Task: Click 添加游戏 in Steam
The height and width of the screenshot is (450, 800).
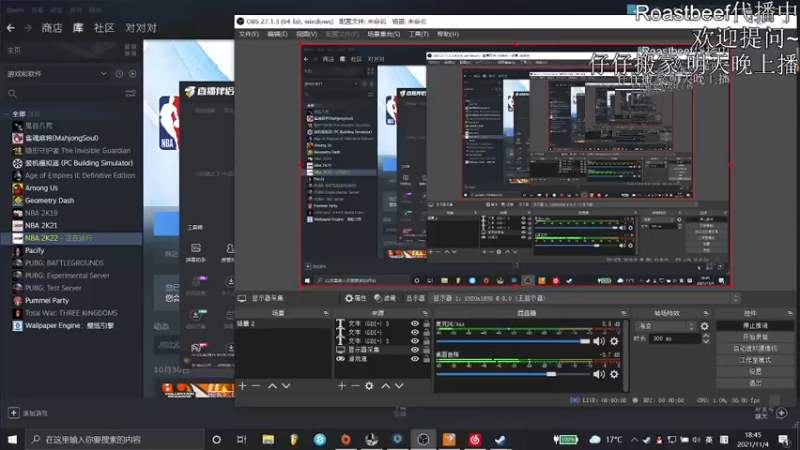Action: click(x=29, y=413)
